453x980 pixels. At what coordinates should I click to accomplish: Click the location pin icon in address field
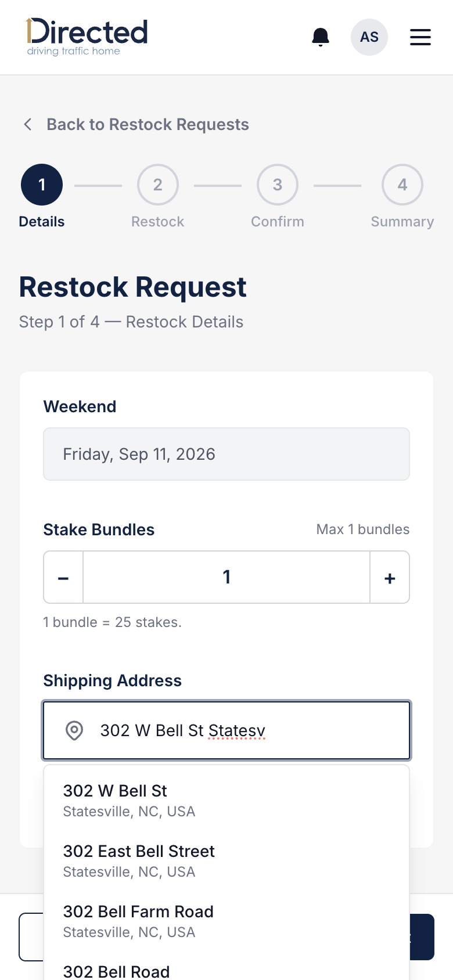point(74,730)
